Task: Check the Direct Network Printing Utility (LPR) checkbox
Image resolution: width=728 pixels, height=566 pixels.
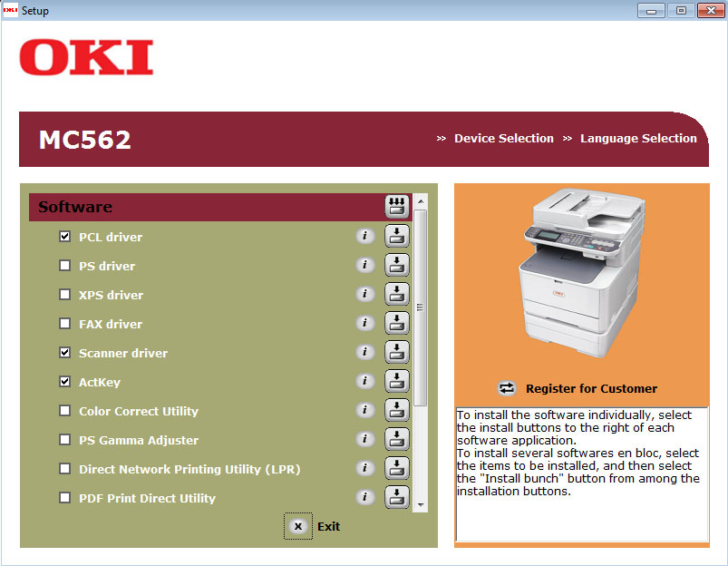Action: [x=65, y=469]
